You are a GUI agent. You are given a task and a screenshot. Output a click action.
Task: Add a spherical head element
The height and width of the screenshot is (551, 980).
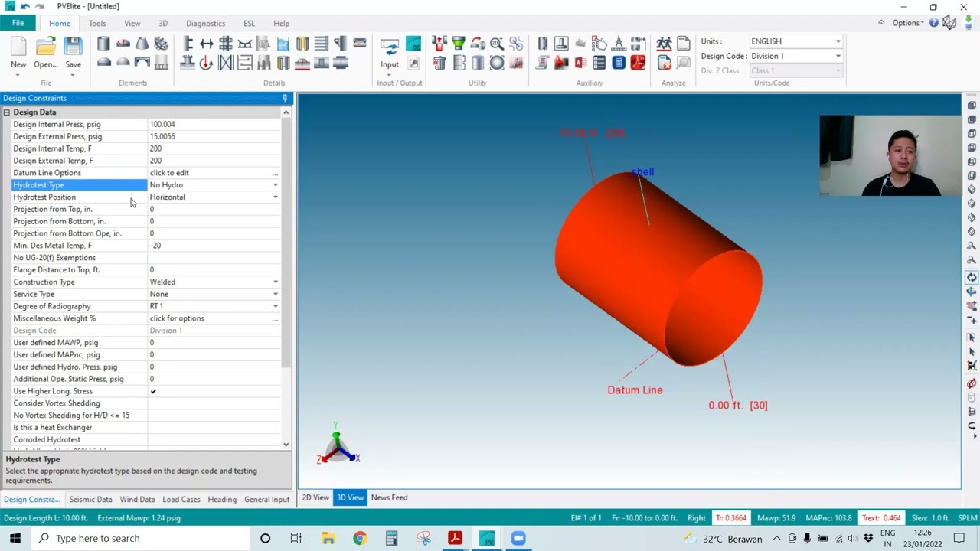click(123, 61)
